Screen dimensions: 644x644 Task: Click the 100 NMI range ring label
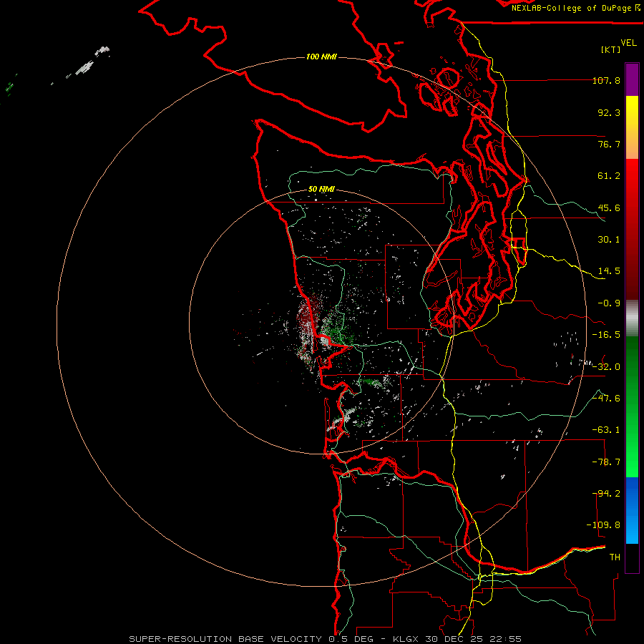pyautogui.click(x=321, y=57)
